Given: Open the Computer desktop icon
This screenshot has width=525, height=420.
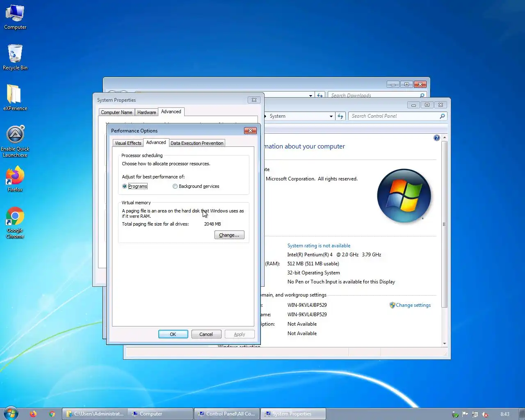Looking at the screenshot, I should tap(15, 17).
